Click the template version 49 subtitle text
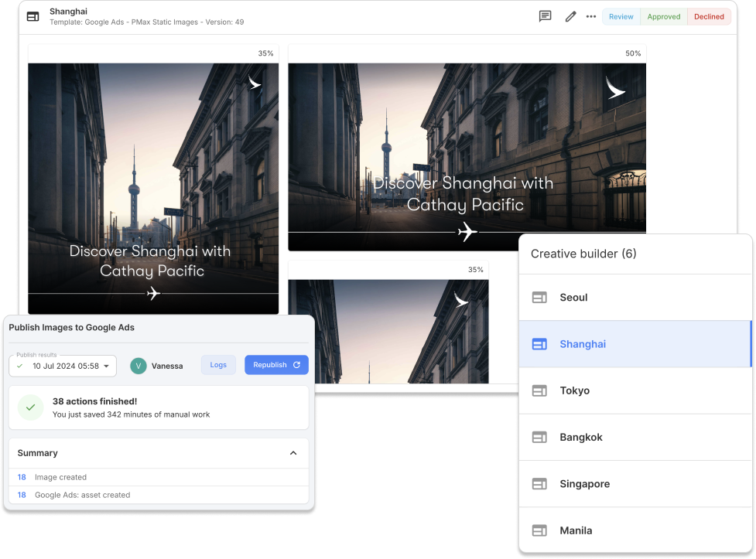Screen dimensions: 756x559 point(146,22)
